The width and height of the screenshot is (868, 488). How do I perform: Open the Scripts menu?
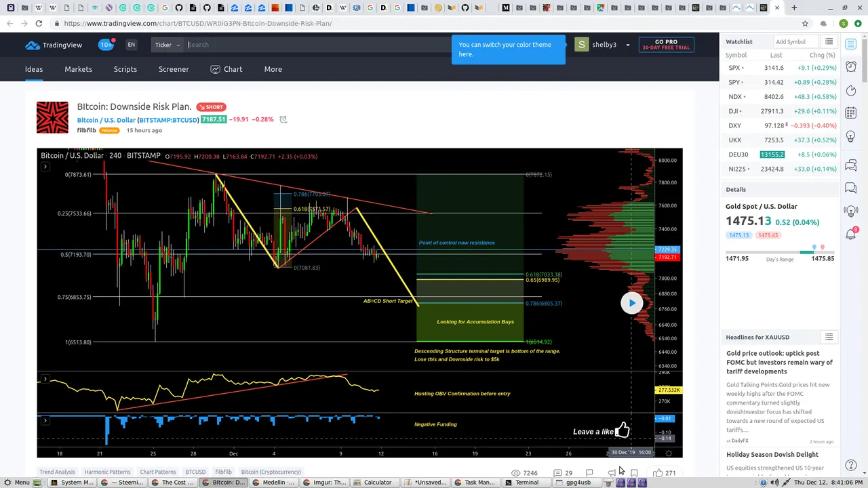(x=125, y=69)
